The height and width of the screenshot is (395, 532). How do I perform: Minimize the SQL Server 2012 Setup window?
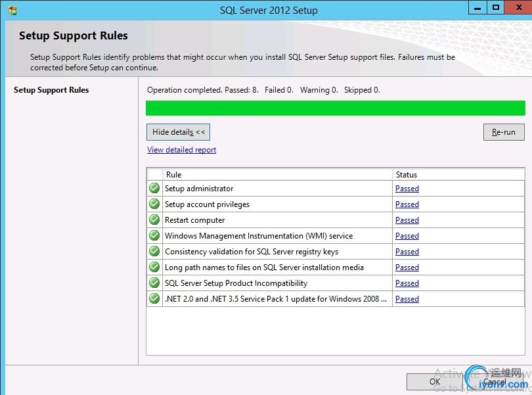(x=477, y=7)
